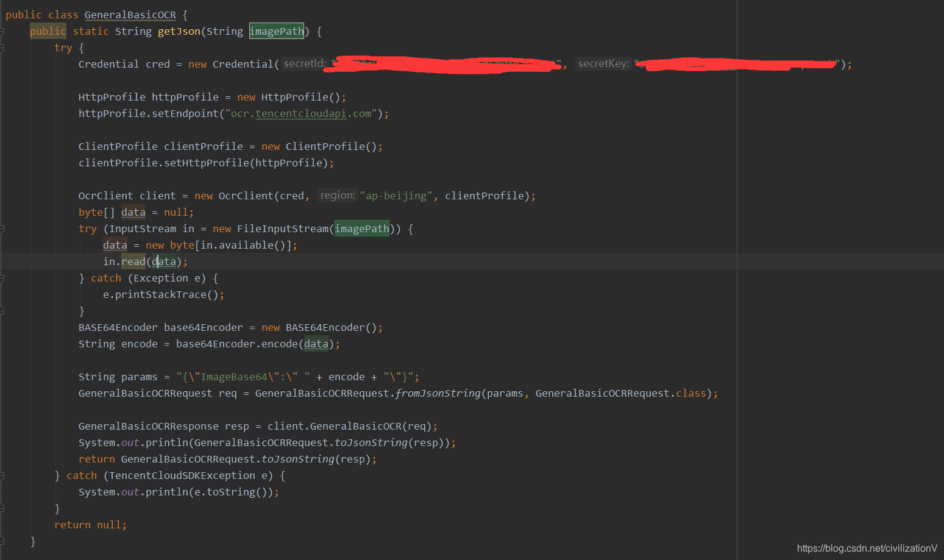
Task: Click the "ocr.tencentcloudapi.com" string literal
Action: point(301,114)
